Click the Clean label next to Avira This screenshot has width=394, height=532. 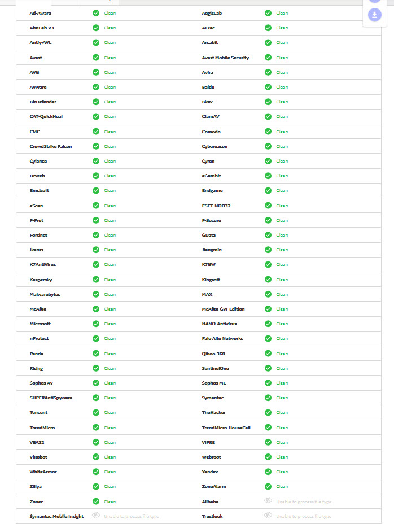coord(282,72)
